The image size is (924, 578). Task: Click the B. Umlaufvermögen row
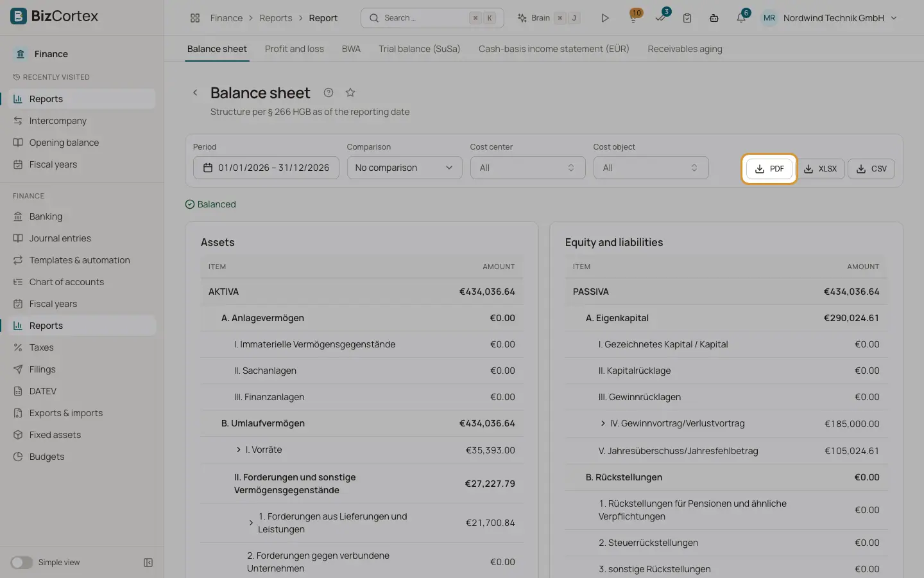click(x=362, y=423)
